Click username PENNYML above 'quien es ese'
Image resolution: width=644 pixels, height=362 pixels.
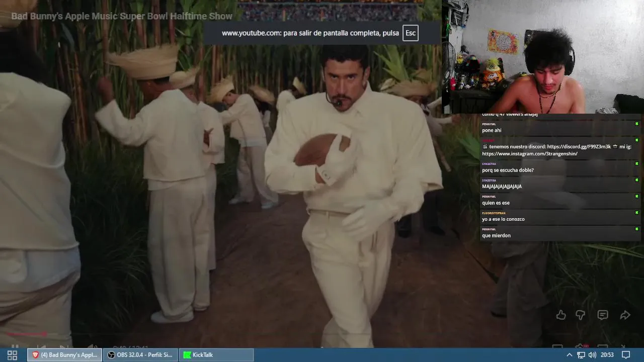pyautogui.click(x=489, y=197)
